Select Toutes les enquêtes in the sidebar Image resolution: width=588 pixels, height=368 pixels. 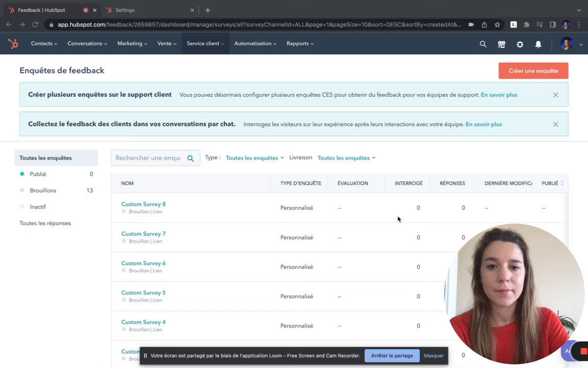(x=56, y=158)
